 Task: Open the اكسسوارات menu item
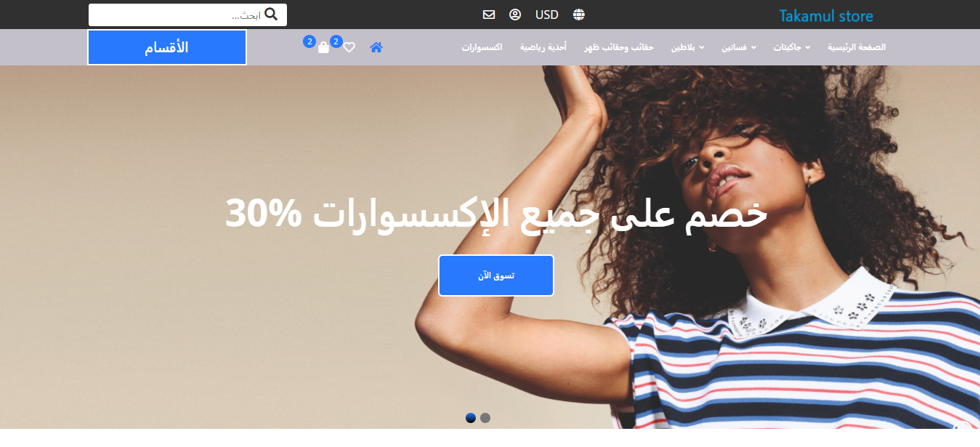pyautogui.click(x=482, y=47)
